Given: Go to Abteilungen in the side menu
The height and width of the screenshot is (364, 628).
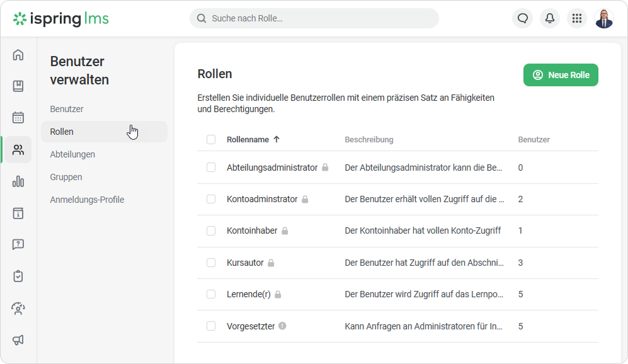Looking at the screenshot, I should point(72,154).
